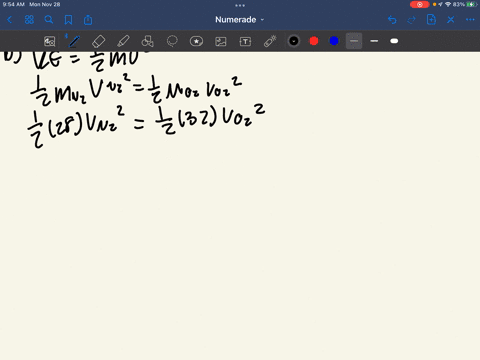Open the search tool
480x360 pixels.
(49, 20)
